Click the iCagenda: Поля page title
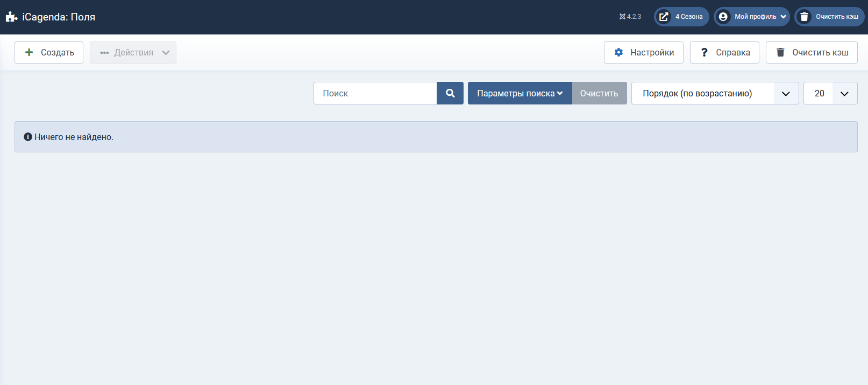The image size is (868, 385). (59, 17)
